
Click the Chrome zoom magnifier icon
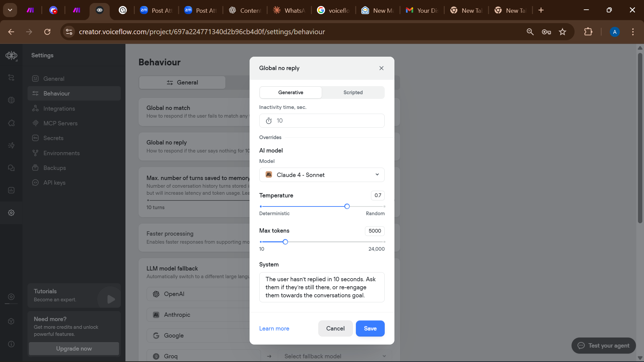coord(530,32)
